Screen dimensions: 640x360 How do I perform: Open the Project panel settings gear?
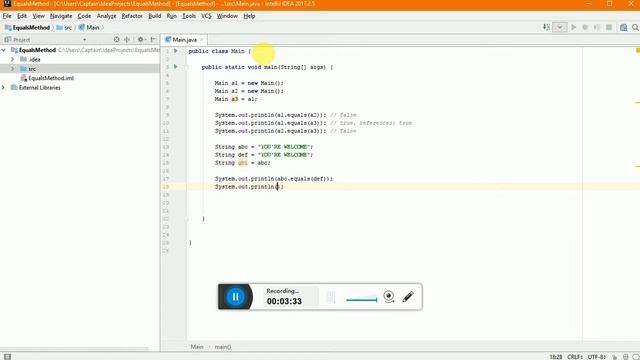(141, 39)
